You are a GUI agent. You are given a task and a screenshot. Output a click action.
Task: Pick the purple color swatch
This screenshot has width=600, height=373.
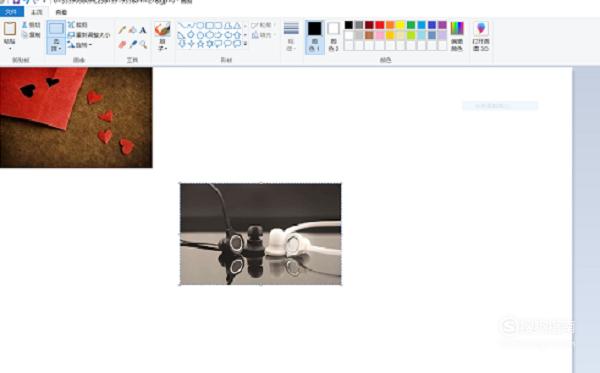442,25
